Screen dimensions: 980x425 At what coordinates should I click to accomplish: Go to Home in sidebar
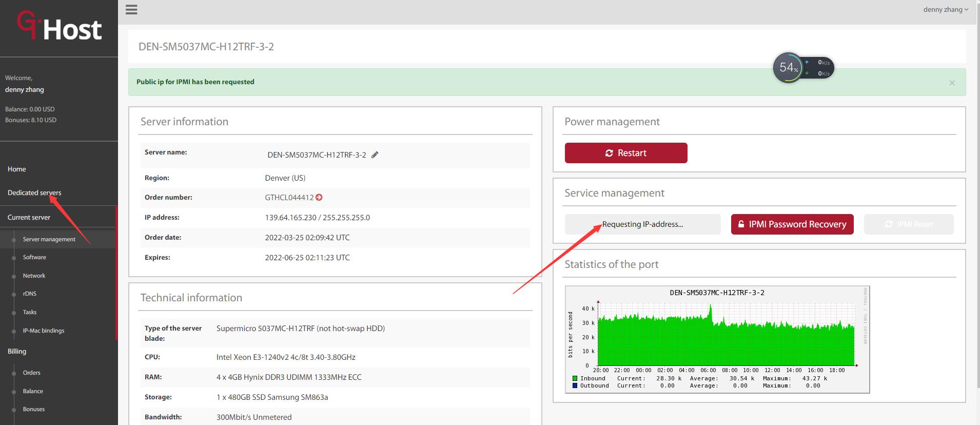[x=17, y=169]
